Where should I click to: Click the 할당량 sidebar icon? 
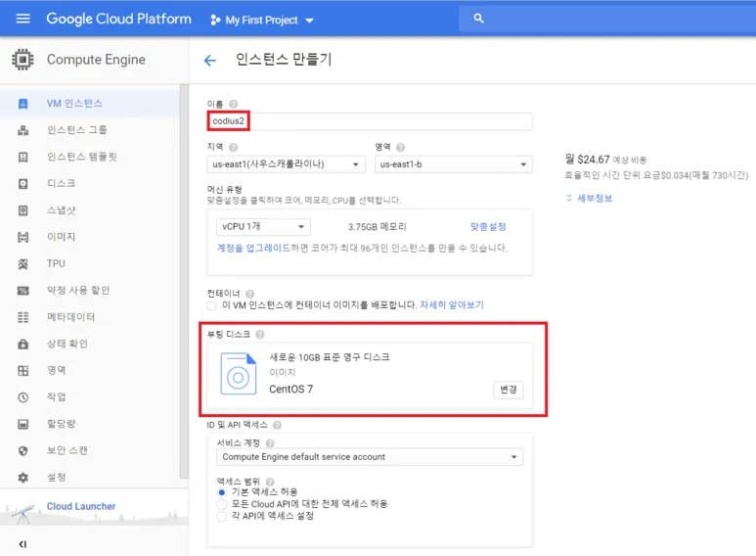pos(22,424)
